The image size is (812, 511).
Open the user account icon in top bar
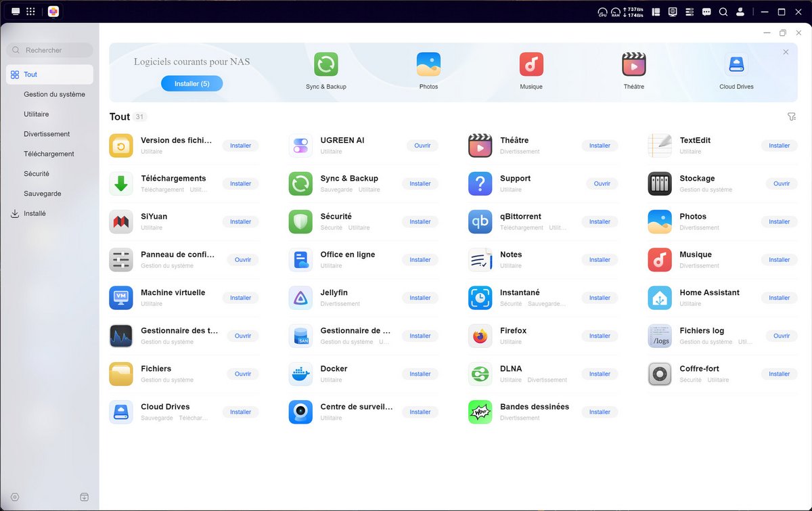pos(741,12)
